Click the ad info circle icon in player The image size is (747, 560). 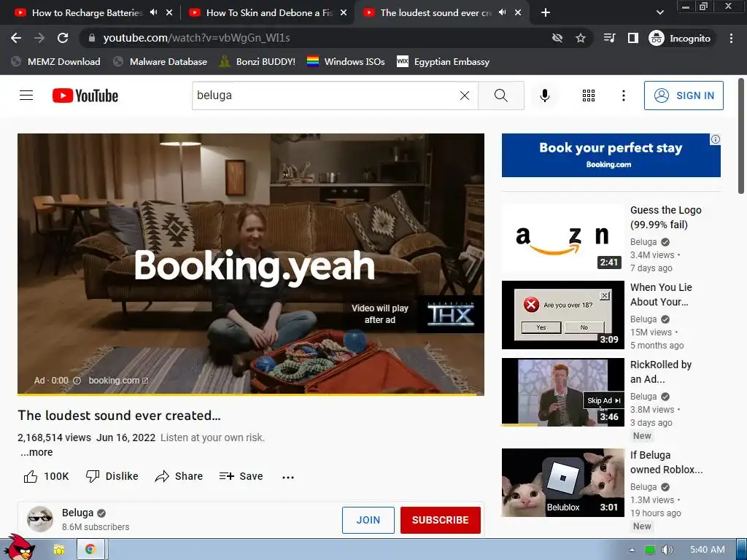click(x=77, y=381)
